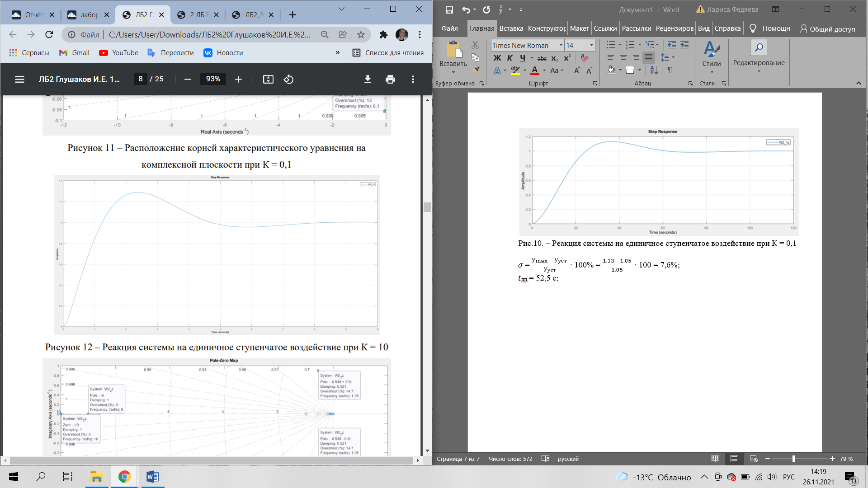Viewport: 868px width, 488px height.
Task: Click the Save icon in Word title bar
Action: coord(449,9)
